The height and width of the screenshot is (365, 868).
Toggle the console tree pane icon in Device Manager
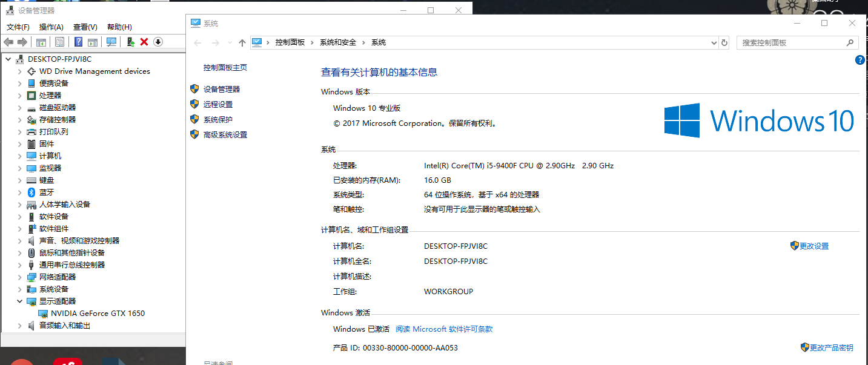pos(41,42)
